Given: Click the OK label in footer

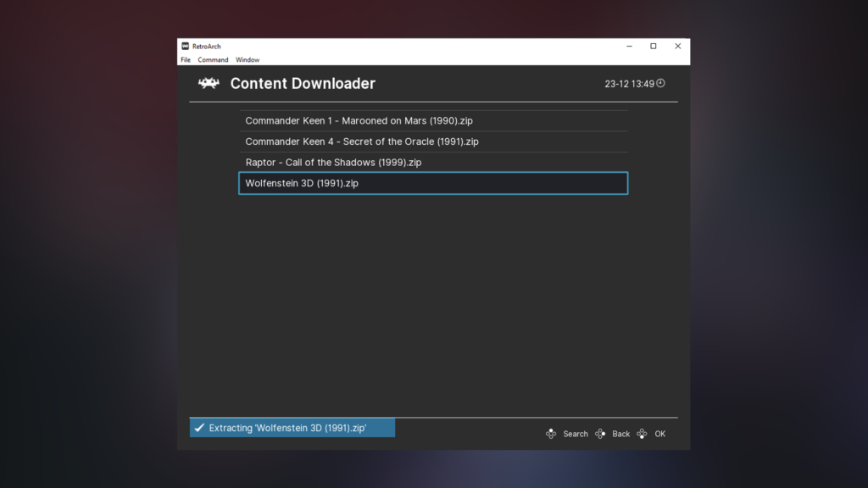Looking at the screenshot, I should pyautogui.click(x=659, y=434).
